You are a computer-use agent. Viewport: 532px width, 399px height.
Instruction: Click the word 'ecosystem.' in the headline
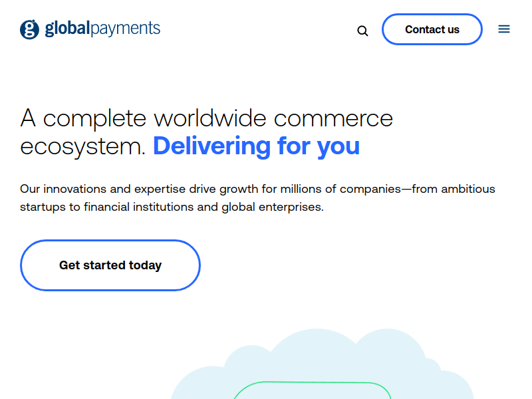[x=82, y=146]
